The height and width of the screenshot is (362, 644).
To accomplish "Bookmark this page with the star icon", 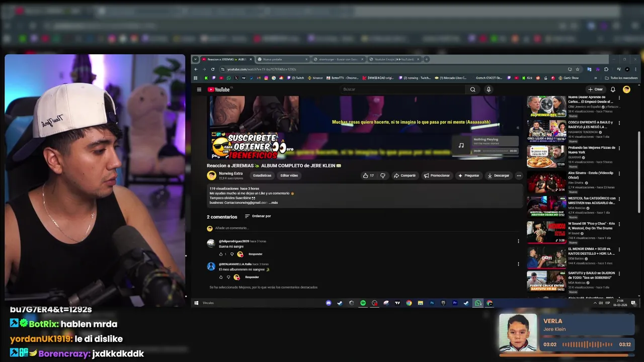I will click(x=578, y=69).
